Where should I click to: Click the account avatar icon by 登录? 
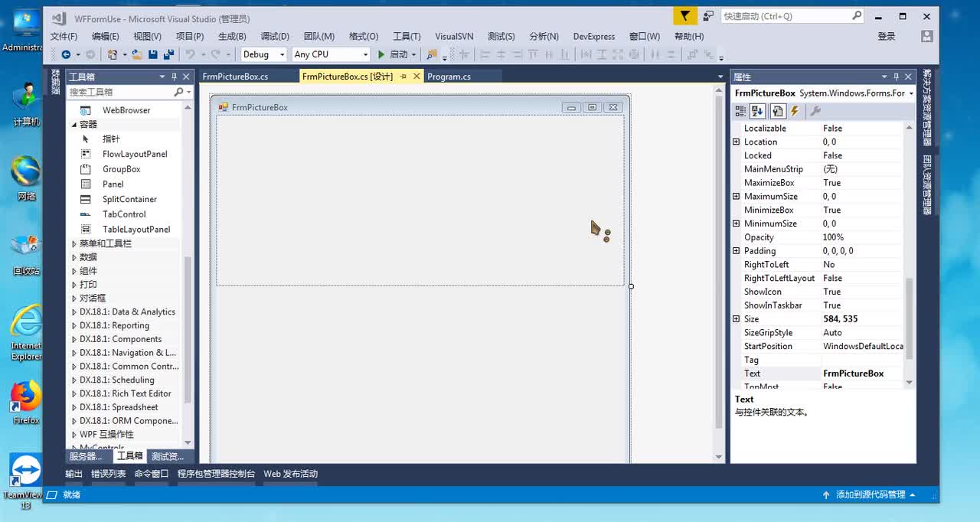927,36
